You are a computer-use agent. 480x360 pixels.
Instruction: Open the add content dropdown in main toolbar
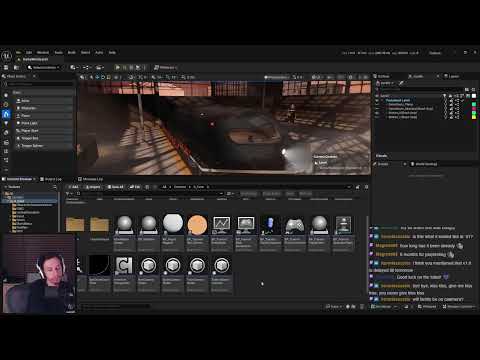pos(74,67)
